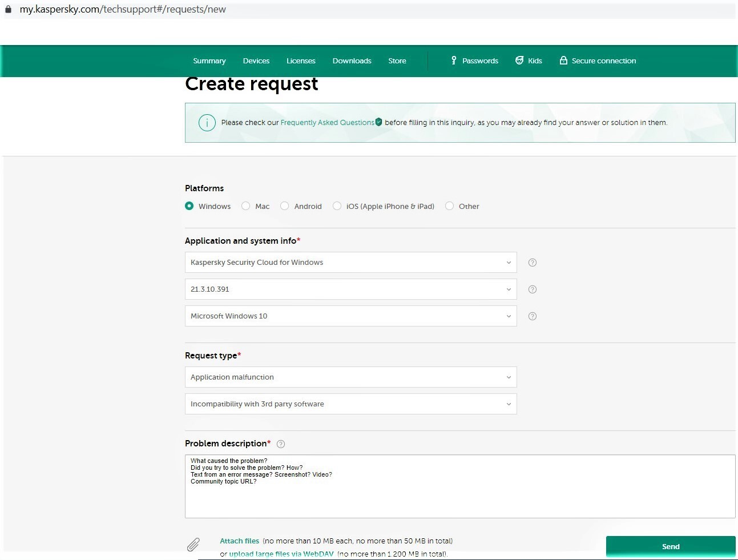Open the Microsoft Windows 10 operating system dropdown
The image size is (738, 560).
point(350,316)
